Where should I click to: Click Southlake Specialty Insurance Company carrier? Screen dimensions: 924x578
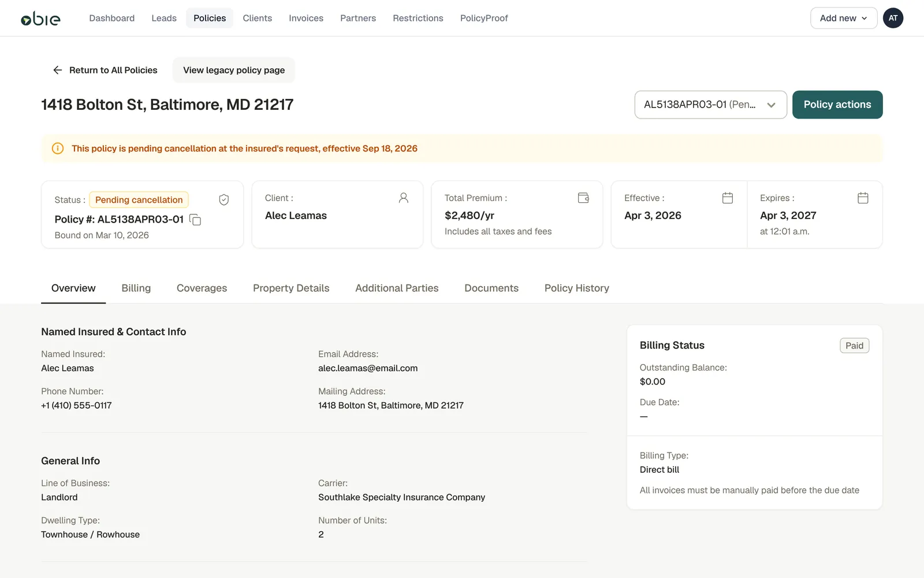pos(401,497)
